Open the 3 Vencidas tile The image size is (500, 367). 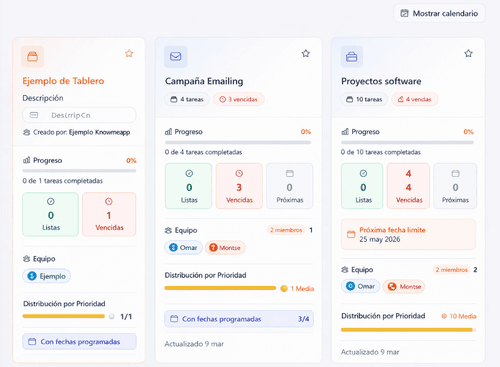click(x=239, y=186)
